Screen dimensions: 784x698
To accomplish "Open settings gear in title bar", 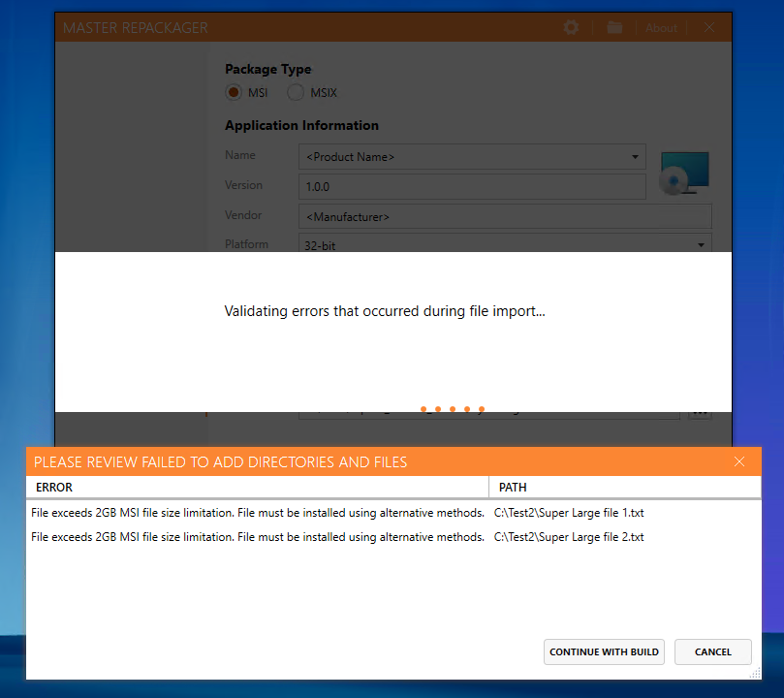I will click(x=571, y=27).
